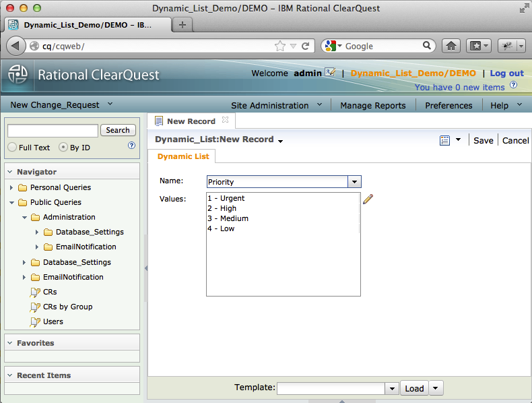Open the Load button dropdown arrow

(x=436, y=387)
